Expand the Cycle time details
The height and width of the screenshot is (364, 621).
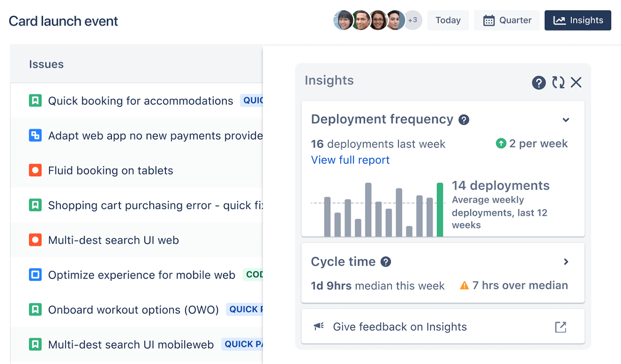(566, 261)
